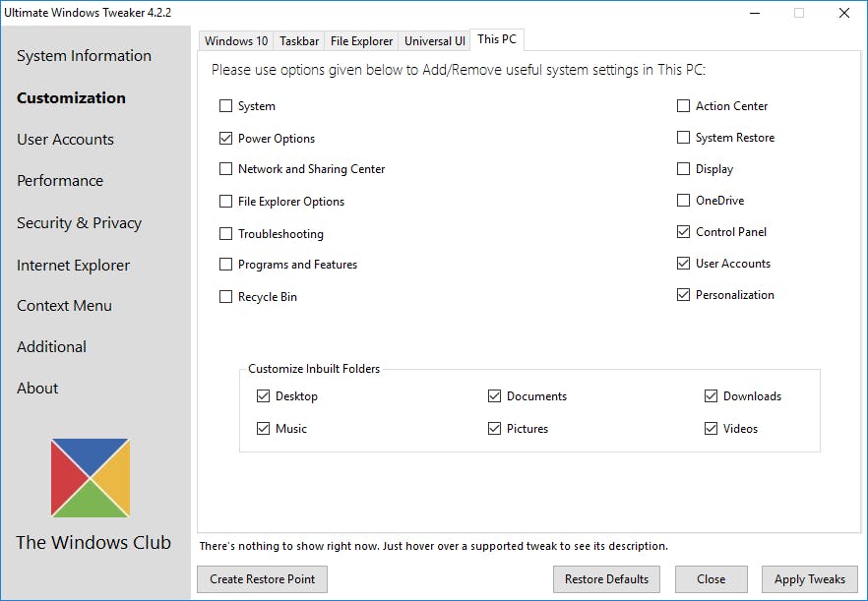Open the Context Menu section
Viewport: 868px width, 601px height.
click(x=64, y=306)
